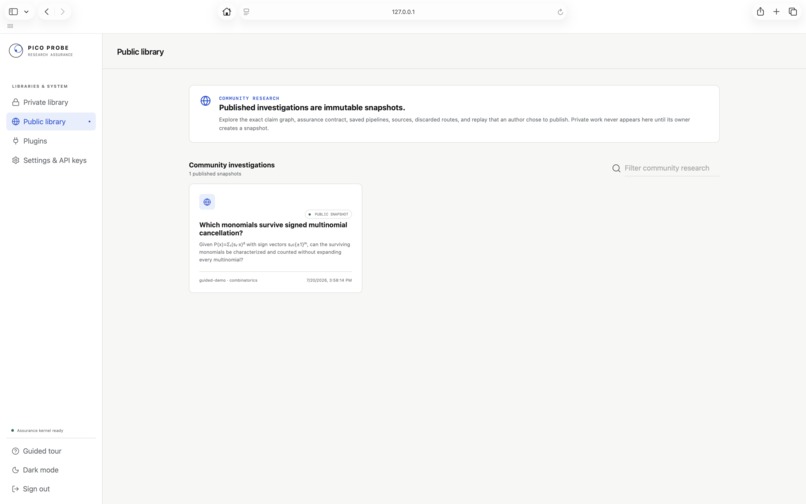Open the monomials signed multinomial cancellation card
Screen dimensions: 806x504
pos(276,238)
